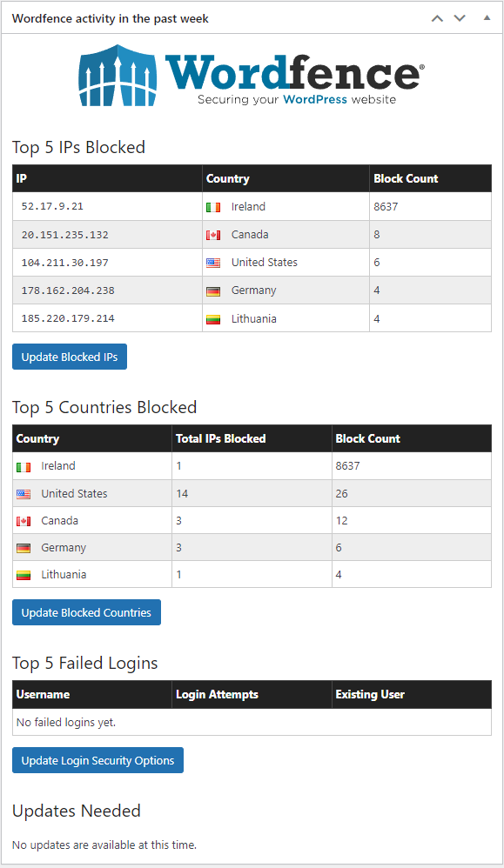Move the Wordfence widget up
This screenshot has width=504, height=868.
point(437,18)
